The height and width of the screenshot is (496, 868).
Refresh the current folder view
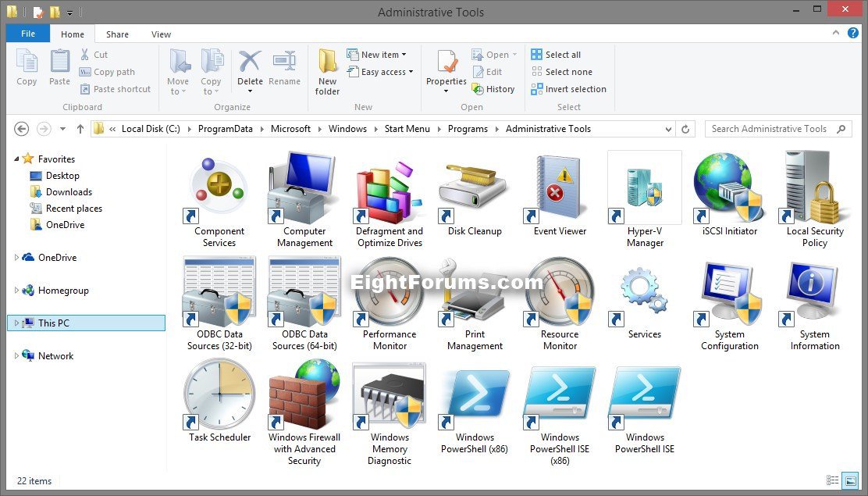coord(685,129)
